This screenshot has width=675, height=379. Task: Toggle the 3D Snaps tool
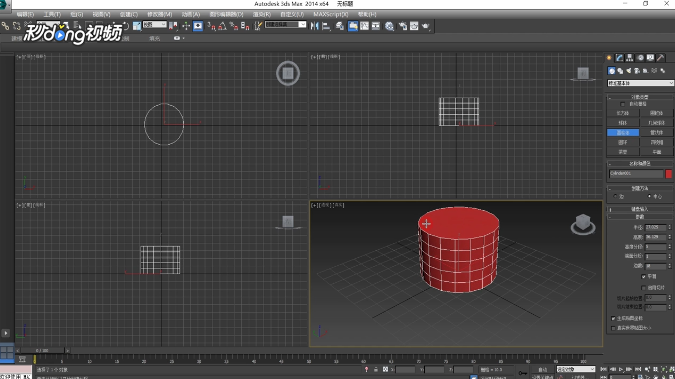click(211, 26)
